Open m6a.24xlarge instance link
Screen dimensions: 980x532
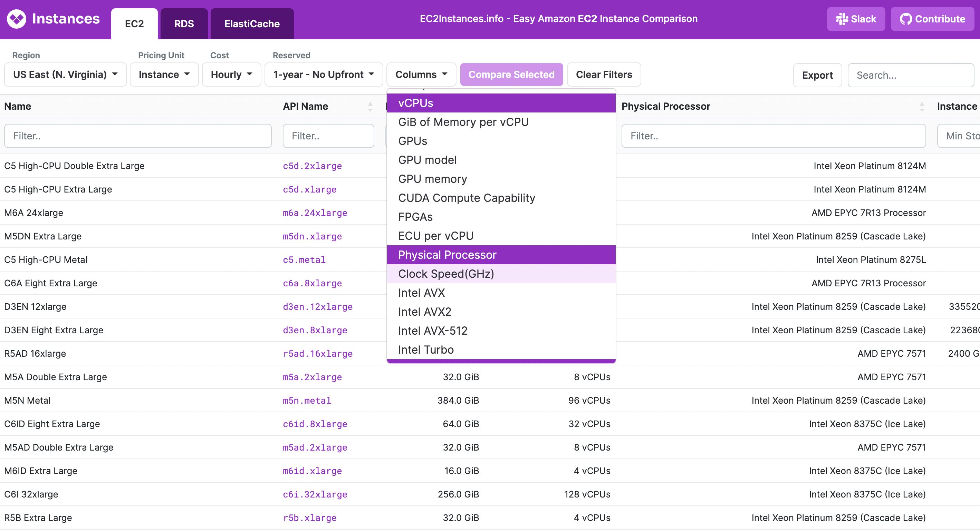pos(315,213)
